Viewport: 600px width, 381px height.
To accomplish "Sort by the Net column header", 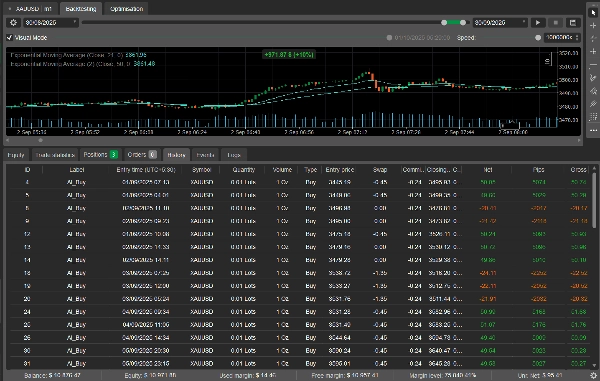I will click(x=488, y=169).
